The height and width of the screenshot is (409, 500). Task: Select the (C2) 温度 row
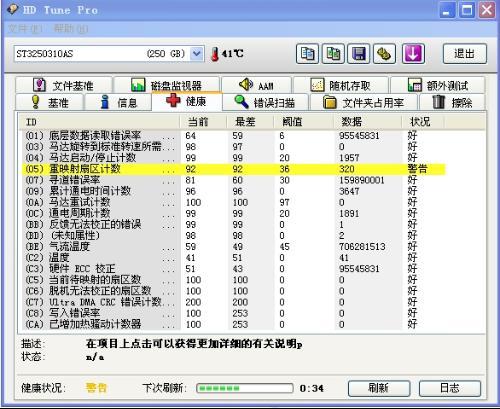232,258
